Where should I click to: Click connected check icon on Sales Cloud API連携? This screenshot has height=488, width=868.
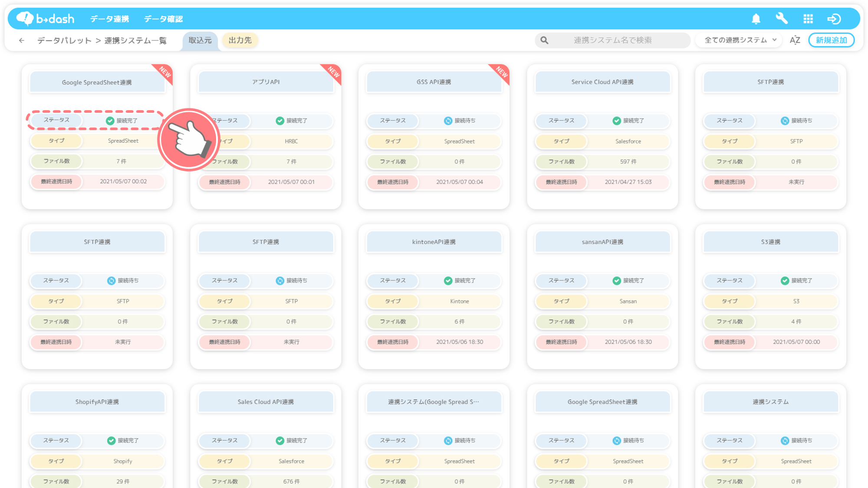(280, 440)
